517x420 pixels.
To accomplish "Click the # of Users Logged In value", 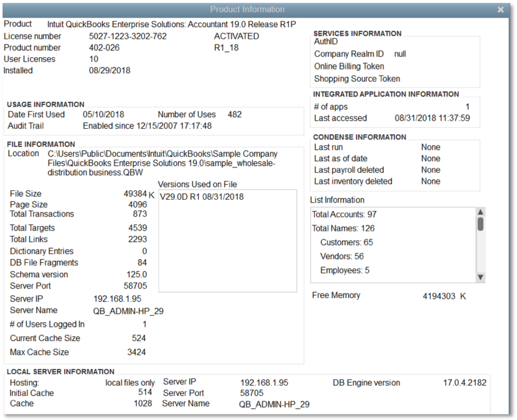I will 144,324.
